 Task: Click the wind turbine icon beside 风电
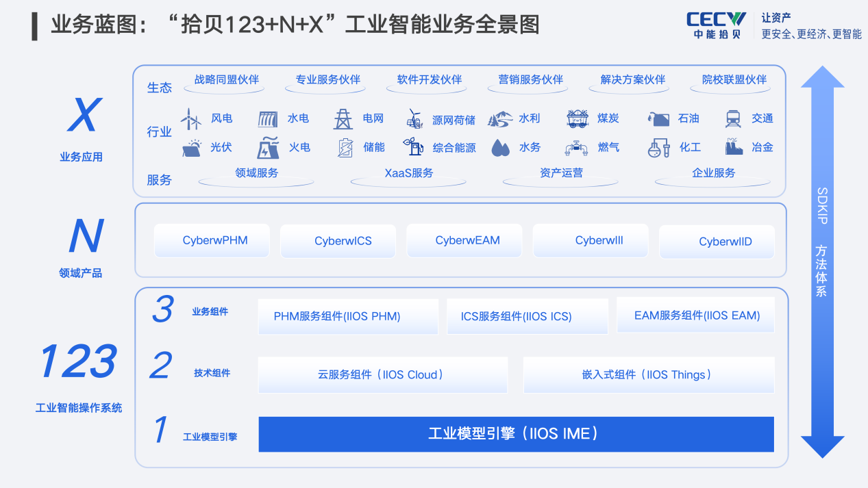pyautogui.click(x=191, y=119)
